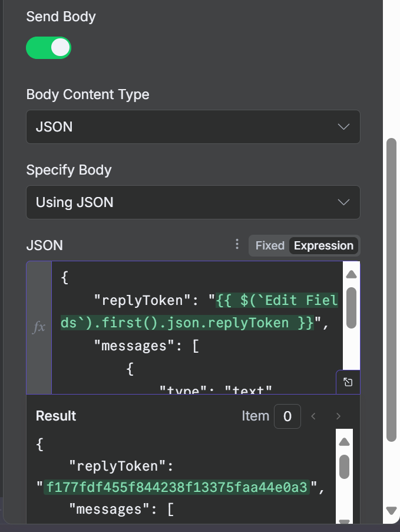This screenshot has height=532, width=400.
Task: Click the JSON editor scrollbar thumb
Action: click(351, 307)
